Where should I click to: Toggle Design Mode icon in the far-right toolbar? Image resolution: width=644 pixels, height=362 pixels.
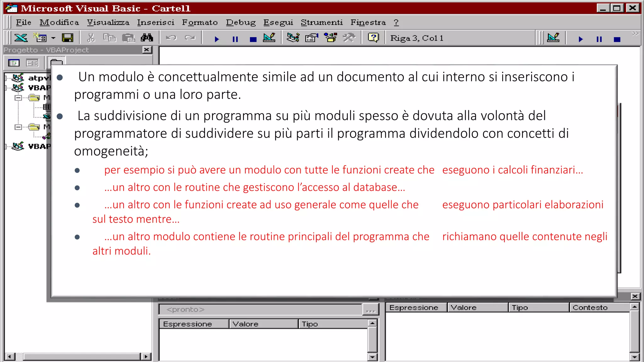pyautogui.click(x=553, y=38)
